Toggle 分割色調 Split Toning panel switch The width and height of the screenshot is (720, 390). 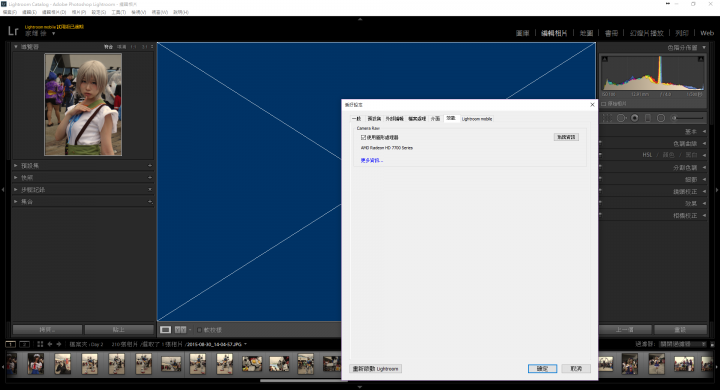pos(601,167)
